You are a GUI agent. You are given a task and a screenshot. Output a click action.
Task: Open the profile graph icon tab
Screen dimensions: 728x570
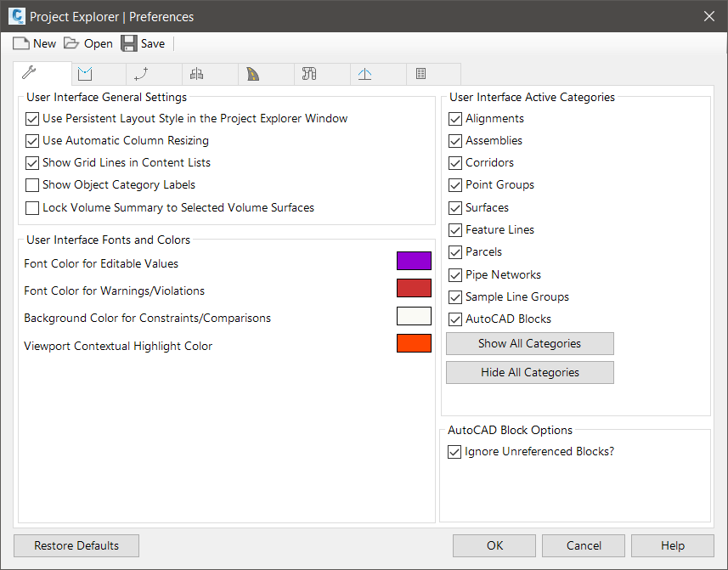[x=85, y=74]
